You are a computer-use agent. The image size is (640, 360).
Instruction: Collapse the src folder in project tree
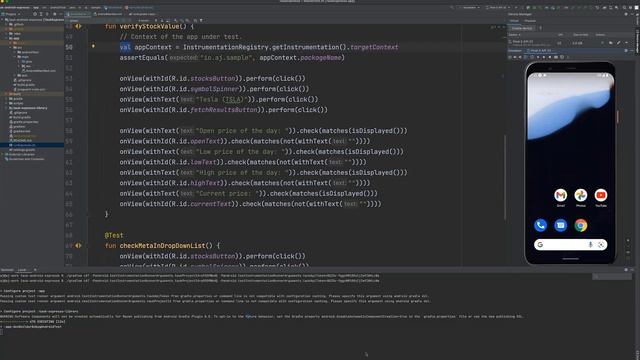coord(11,47)
